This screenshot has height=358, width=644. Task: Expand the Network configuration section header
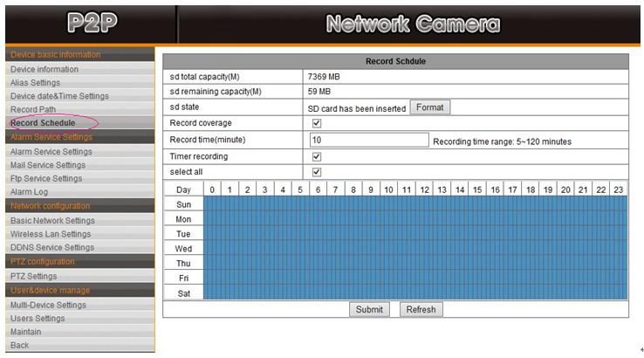[x=50, y=206]
